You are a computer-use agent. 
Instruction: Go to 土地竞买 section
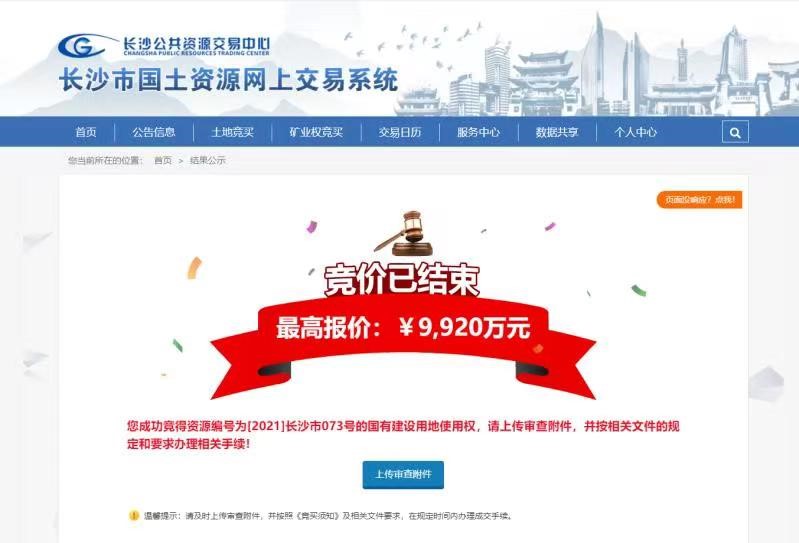232,132
